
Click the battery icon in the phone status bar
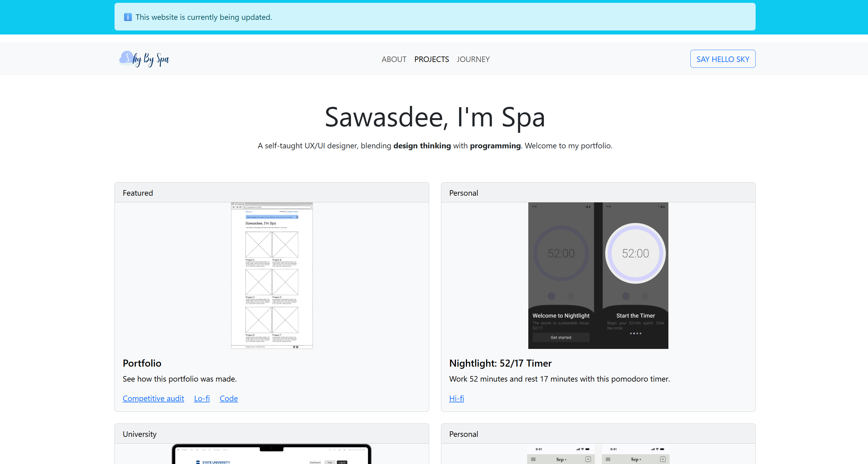(588, 449)
